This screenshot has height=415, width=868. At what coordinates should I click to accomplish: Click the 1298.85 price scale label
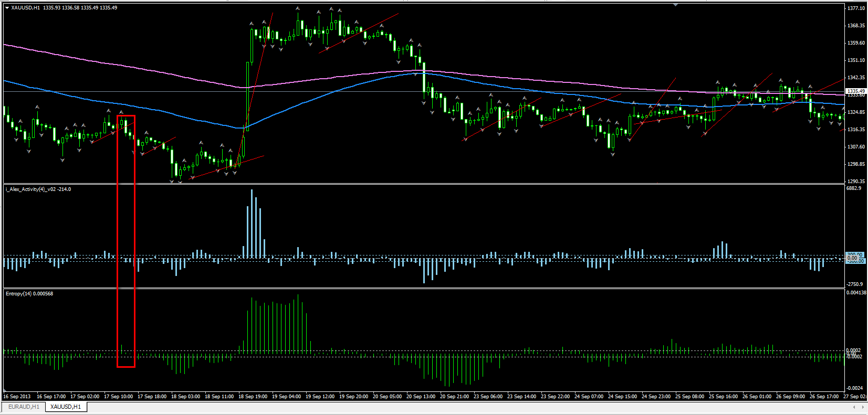point(856,164)
